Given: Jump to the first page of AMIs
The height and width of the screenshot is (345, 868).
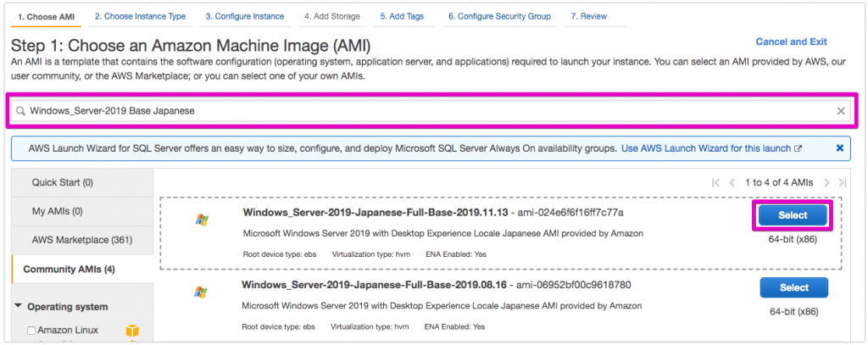Looking at the screenshot, I should (716, 182).
